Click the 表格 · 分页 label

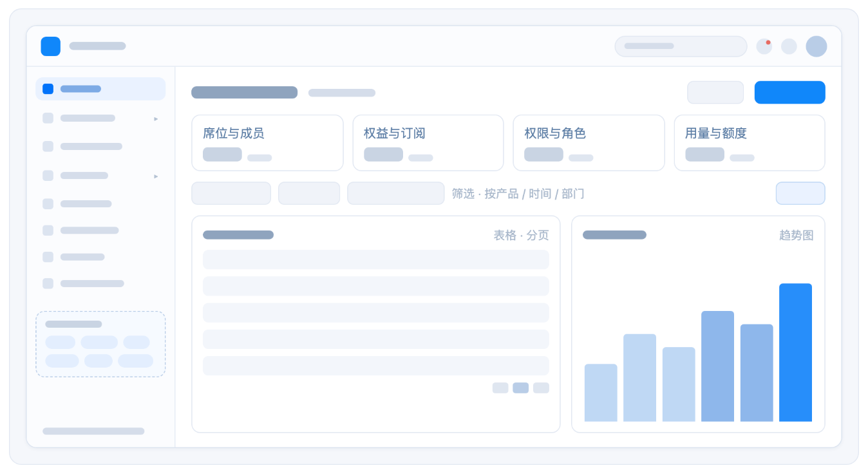(x=522, y=236)
